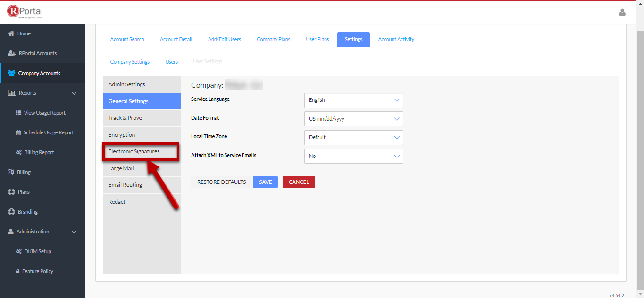Open Redact settings
This screenshot has height=298, width=644.
142,202
